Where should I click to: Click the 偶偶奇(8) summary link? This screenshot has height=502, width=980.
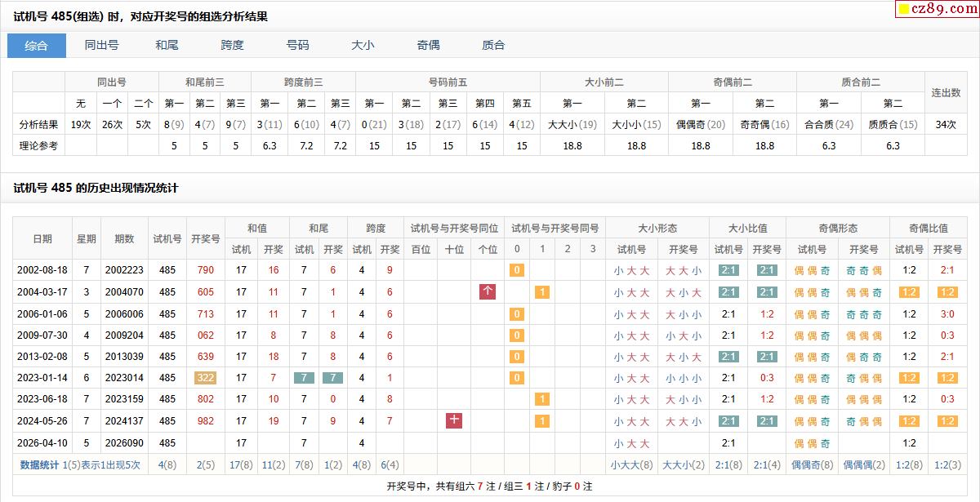click(x=813, y=464)
